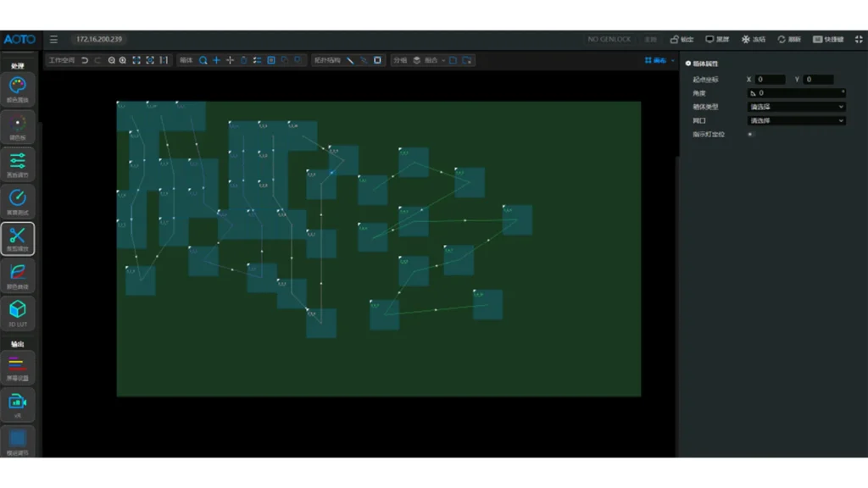This screenshot has height=488, width=868.
Task: Select the scissors tool in left sidebar
Action: coord(18,238)
